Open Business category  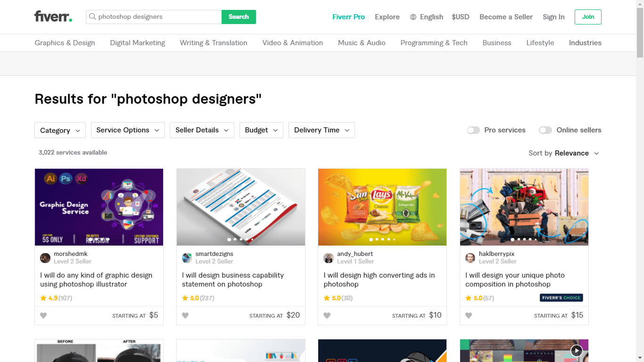497,43
